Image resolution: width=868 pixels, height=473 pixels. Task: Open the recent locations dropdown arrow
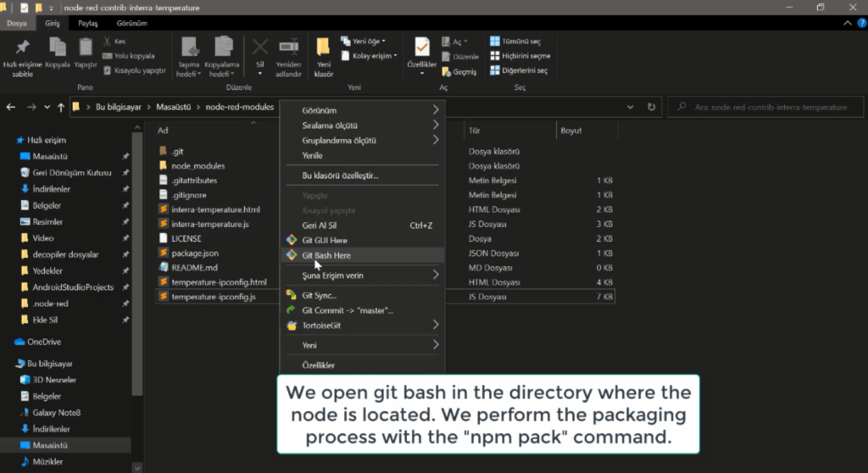pyautogui.click(x=47, y=107)
